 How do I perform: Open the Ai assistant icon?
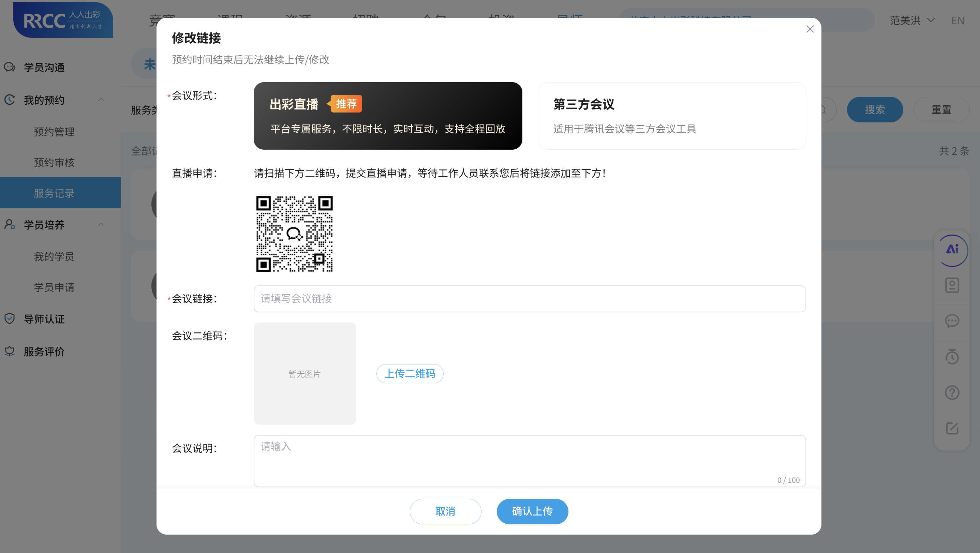[952, 250]
